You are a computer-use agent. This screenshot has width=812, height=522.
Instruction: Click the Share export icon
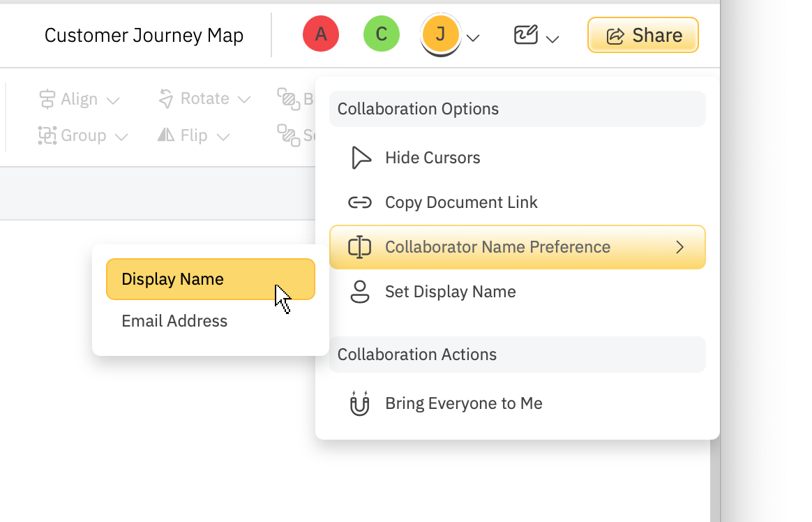[x=615, y=34]
